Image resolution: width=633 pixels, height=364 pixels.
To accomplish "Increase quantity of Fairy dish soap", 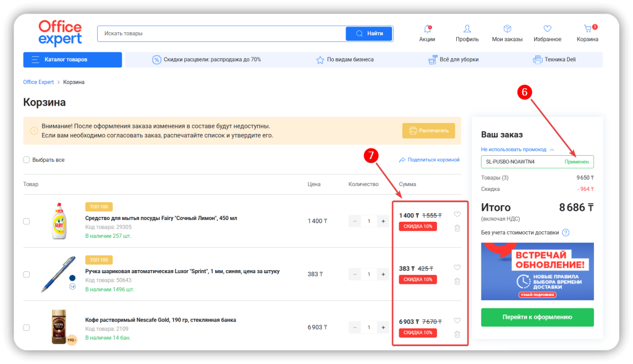I will [x=383, y=221].
